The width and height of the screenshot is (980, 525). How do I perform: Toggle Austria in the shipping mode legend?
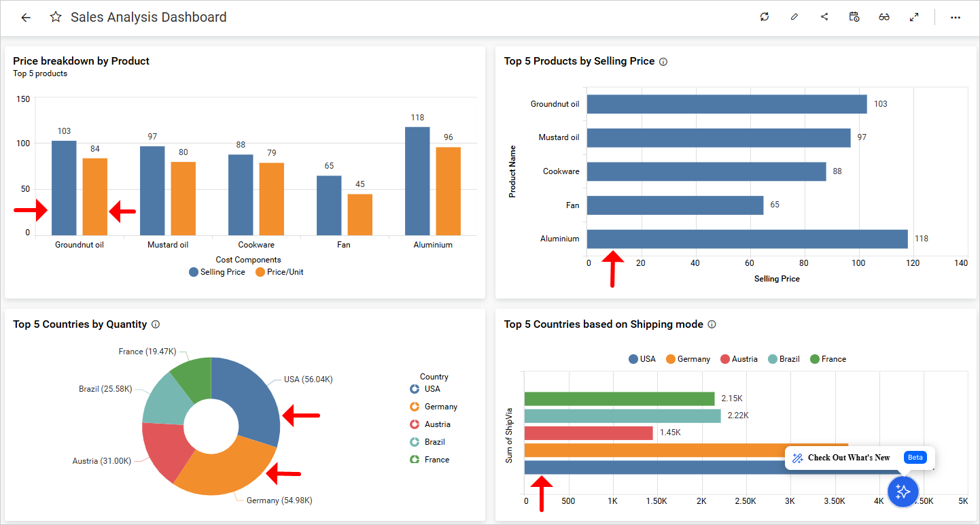click(739, 359)
